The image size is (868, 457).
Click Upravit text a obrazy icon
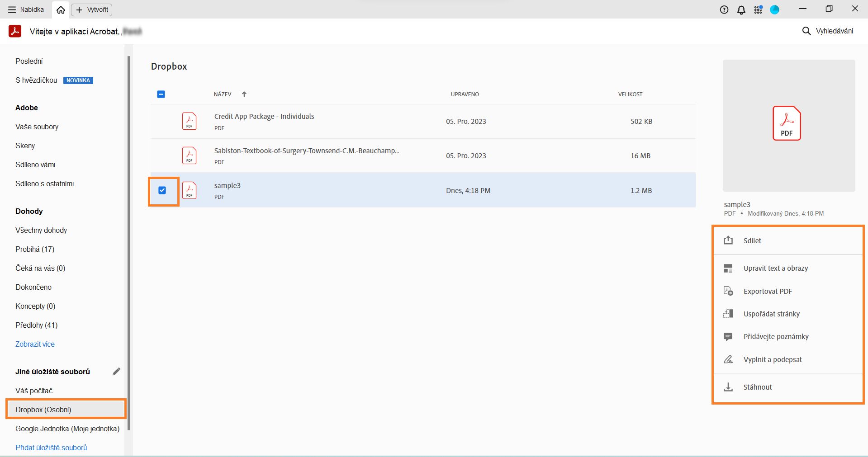(728, 268)
